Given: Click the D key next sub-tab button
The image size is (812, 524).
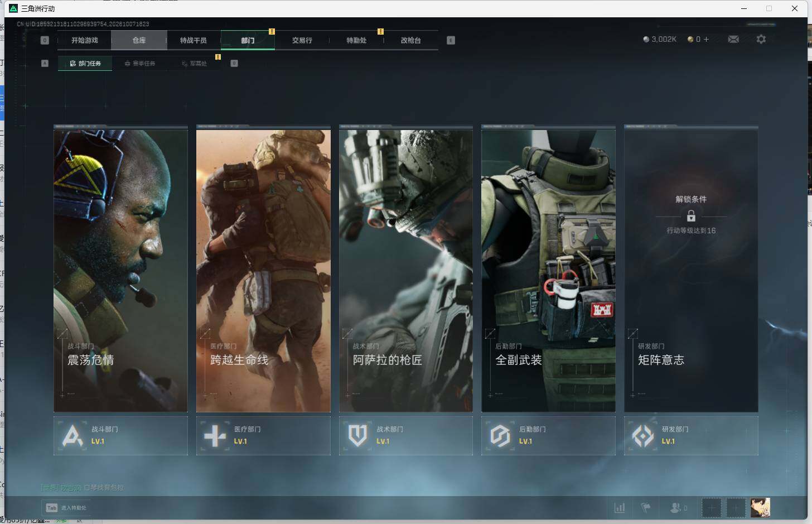Looking at the screenshot, I should pyautogui.click(x=234, y=63).
